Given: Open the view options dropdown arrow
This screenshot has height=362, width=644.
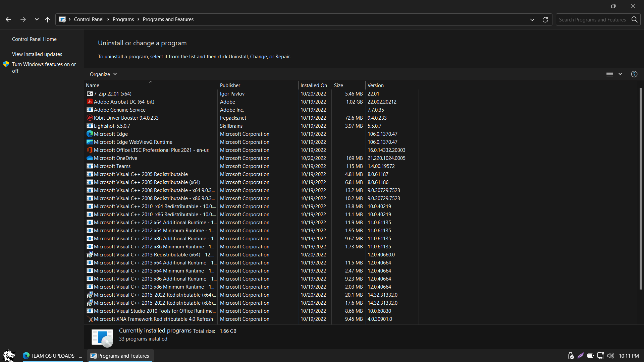Looking at the screenshot, I should 620,74.
